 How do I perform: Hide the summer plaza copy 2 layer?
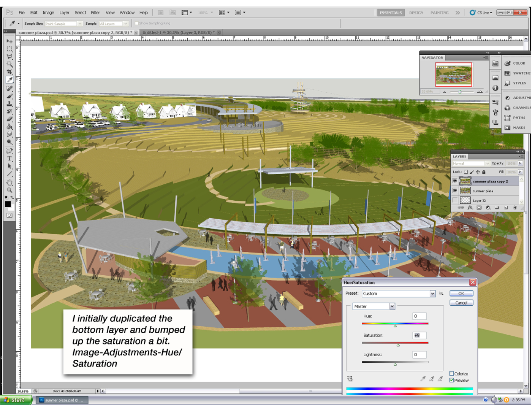[455, 181]
